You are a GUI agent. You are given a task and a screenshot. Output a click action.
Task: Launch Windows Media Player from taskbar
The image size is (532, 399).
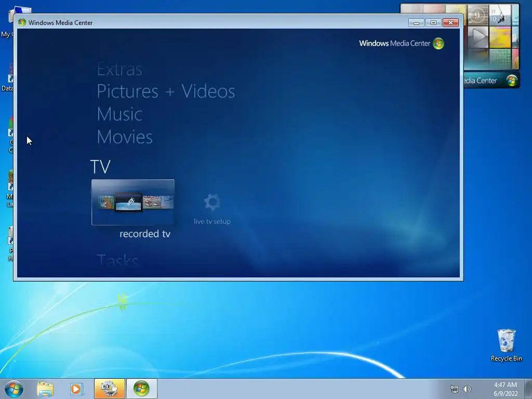coord(77,389)
